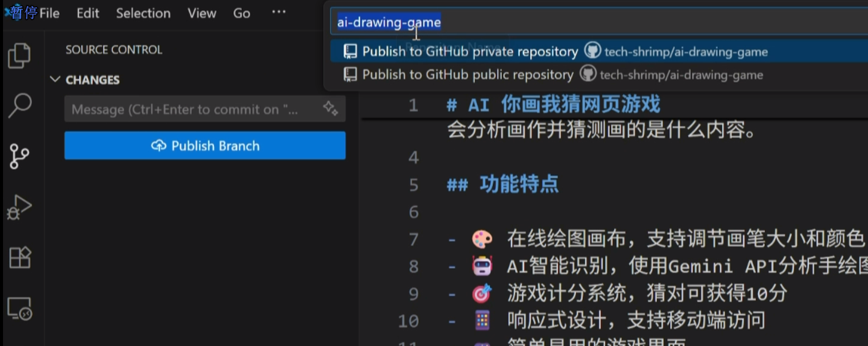
Task: Open the View menu
Action: pyautogui.click(x=201, y=13)
